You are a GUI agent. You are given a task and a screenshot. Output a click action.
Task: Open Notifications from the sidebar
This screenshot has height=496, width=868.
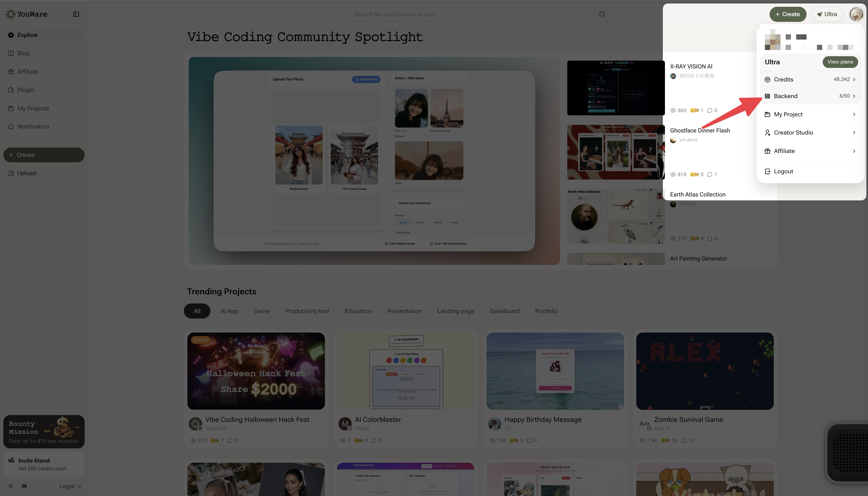[x=33, y=126]
